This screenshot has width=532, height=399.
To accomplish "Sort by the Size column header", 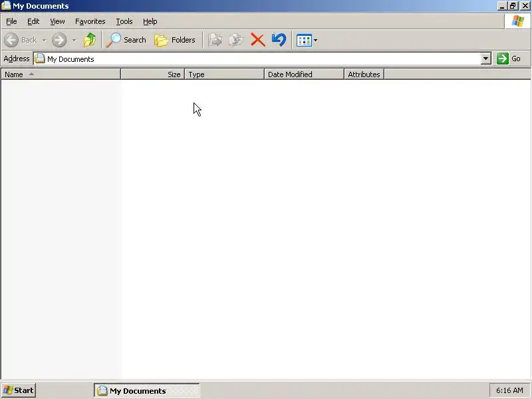I will [153, 74].
